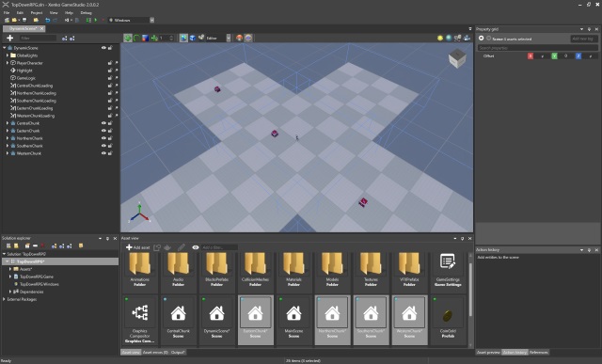Expand the GlobalLights folder
Image resolution: width=602 pixels, height=364 pixels.
click(x=8, y=55)
